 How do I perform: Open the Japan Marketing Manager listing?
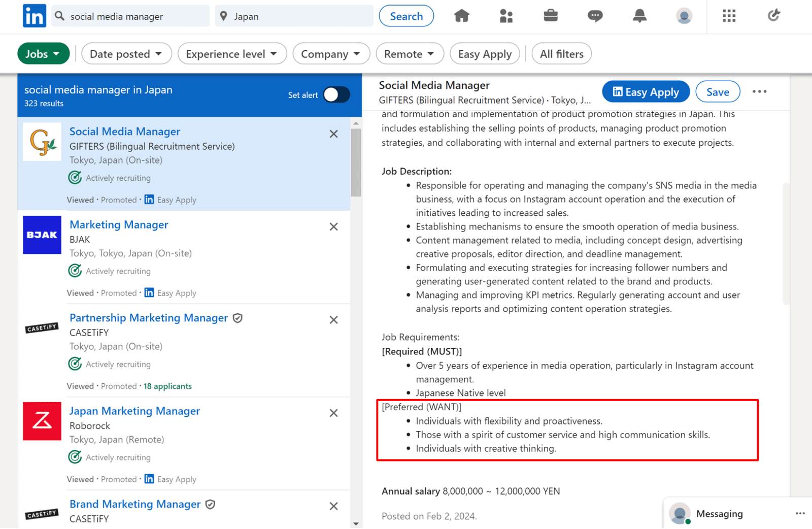(134, 411)
